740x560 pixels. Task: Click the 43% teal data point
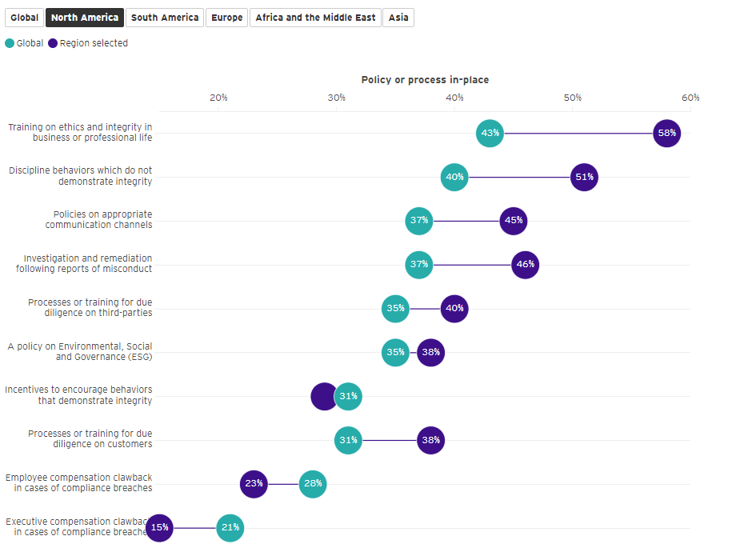point(490,133)
